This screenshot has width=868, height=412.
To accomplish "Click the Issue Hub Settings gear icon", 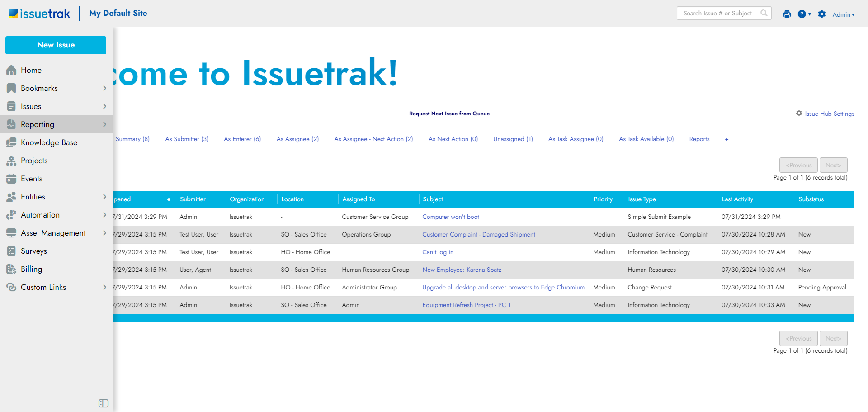I will (799, 113).
